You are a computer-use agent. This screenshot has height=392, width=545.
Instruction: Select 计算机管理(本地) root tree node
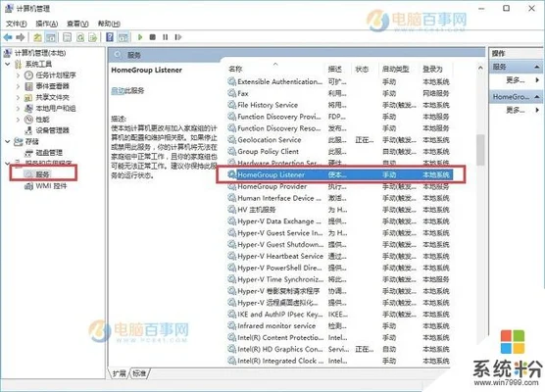pyautogui.click(x=40, y=53)
